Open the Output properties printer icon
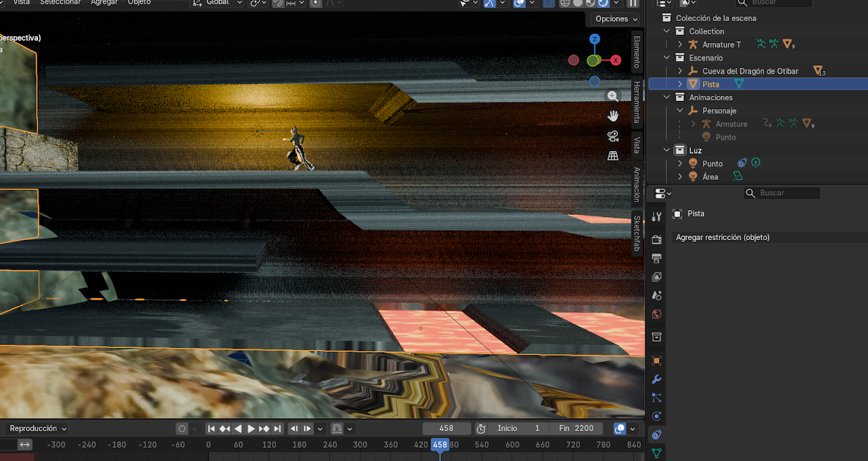Screen dimensions: 868x461 pyautogui.click(x=657, y=258)
